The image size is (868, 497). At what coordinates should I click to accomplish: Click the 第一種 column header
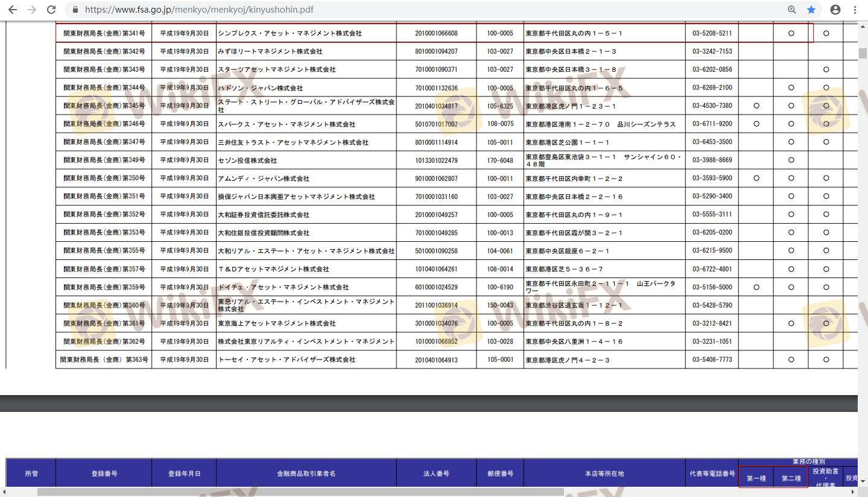click(756, 478)
